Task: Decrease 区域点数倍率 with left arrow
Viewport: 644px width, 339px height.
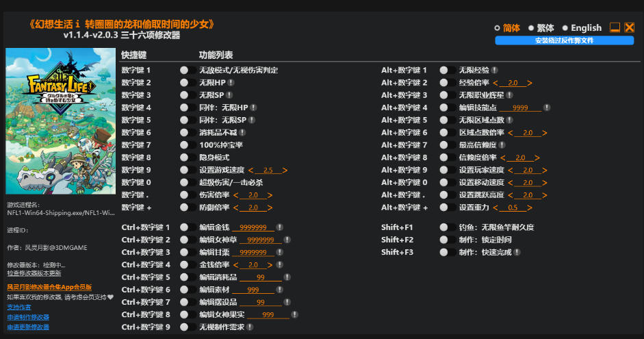Action: pos(511,133)
